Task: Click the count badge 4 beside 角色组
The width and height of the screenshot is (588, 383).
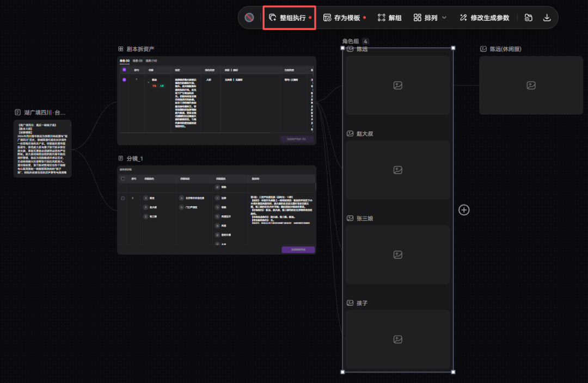Action: click(365, 41)
